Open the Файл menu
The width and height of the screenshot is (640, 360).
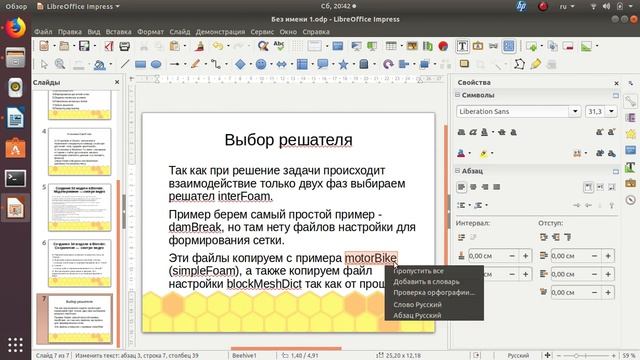[x=43, y=32]
